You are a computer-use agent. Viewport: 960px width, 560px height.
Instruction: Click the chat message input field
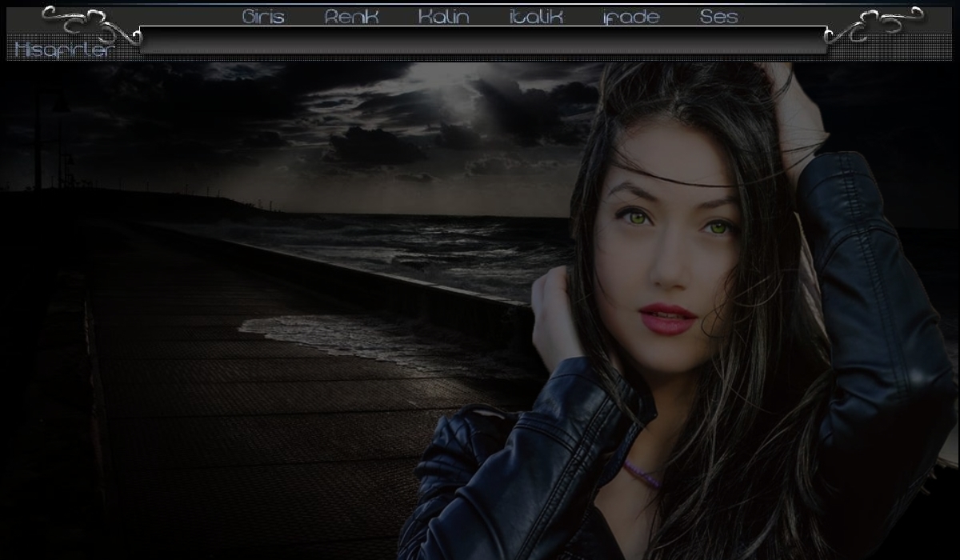point(483,40)
